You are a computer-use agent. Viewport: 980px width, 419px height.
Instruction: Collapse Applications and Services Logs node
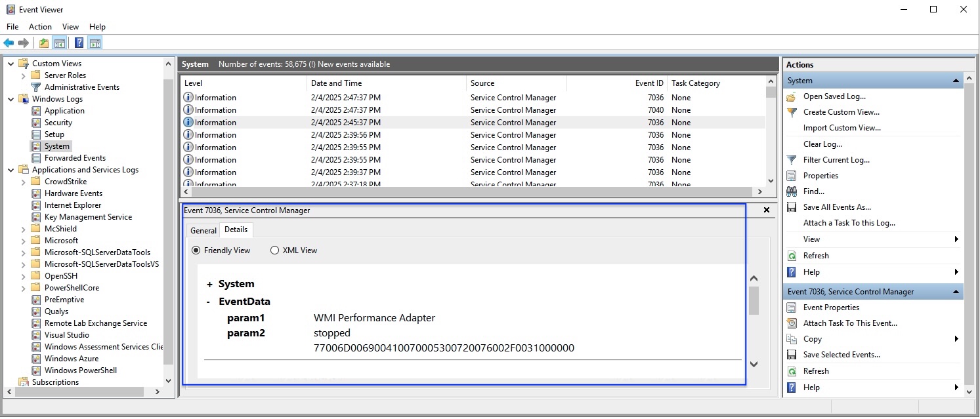[x=11, y=170]
